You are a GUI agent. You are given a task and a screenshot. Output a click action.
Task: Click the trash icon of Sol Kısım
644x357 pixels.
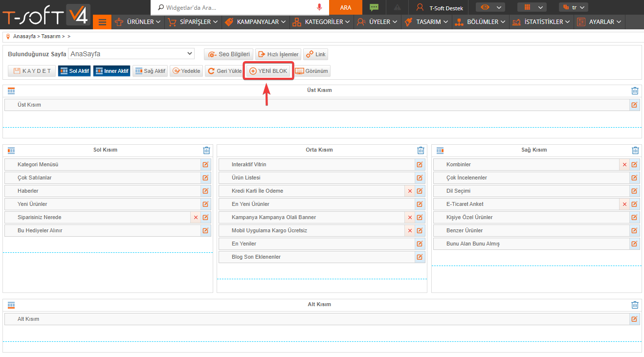(x=206, y=150)
